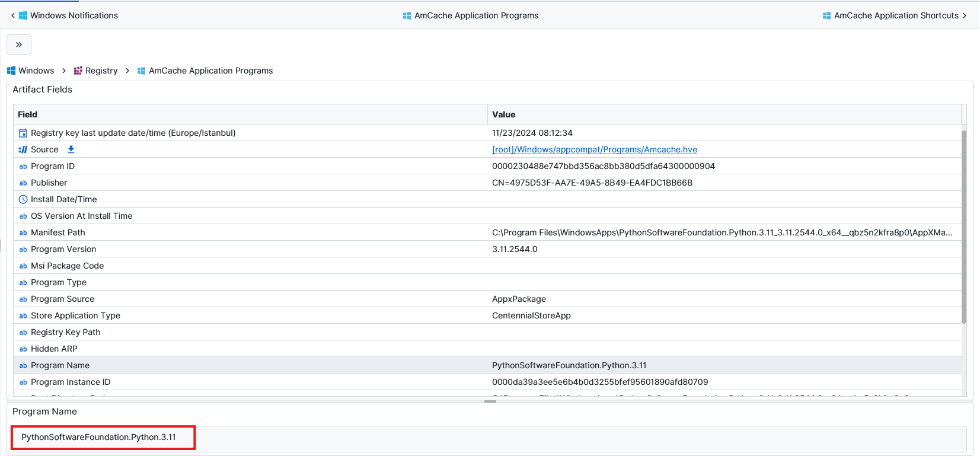
Task: Click the Windows logo in the breadcrumb
Action: pyautogui.click(x=11, y=71)
